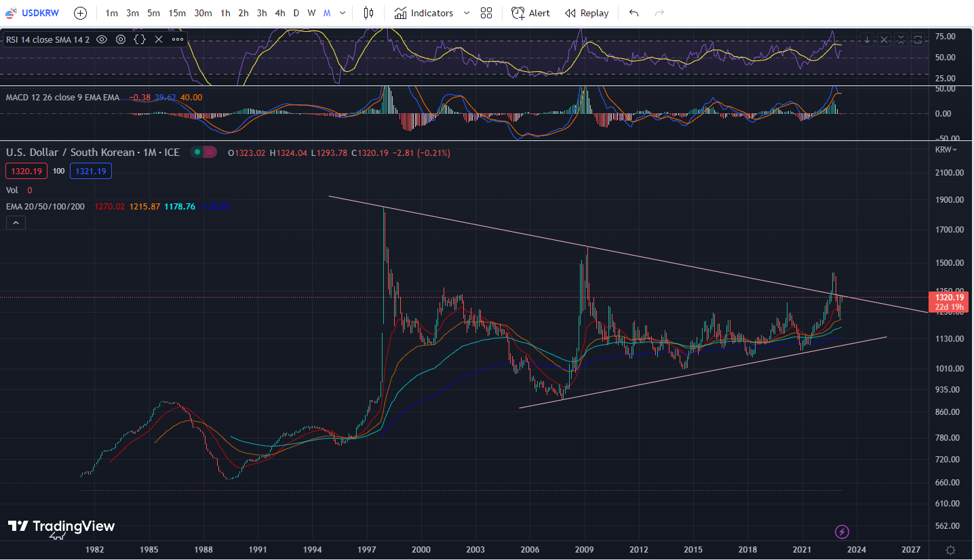This screenshot has width=974, height=560.
Task: Select the monthly M interval
Action: click(327, 13)
